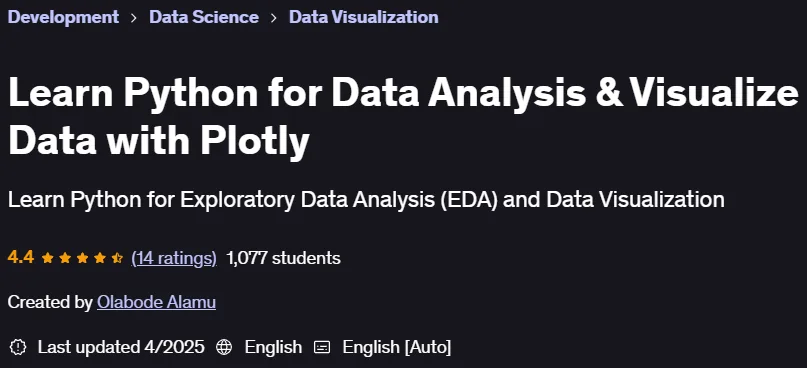Click the second rating star
The image size is (807, 368).
65,258
